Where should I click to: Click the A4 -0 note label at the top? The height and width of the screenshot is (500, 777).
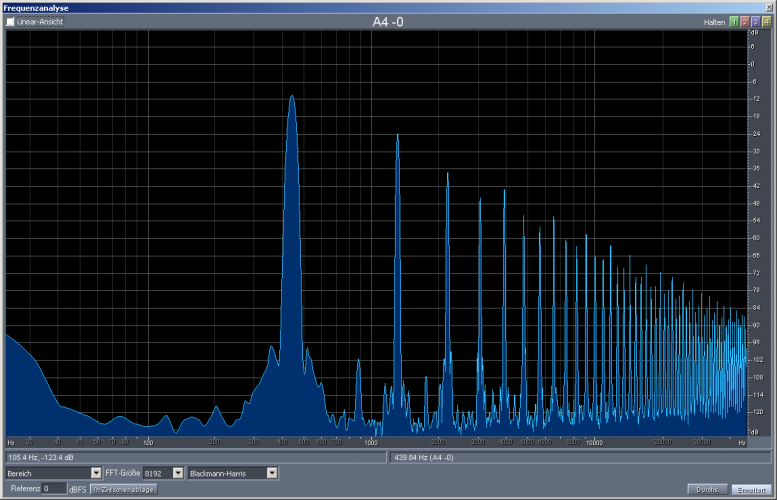coord(388,21)
